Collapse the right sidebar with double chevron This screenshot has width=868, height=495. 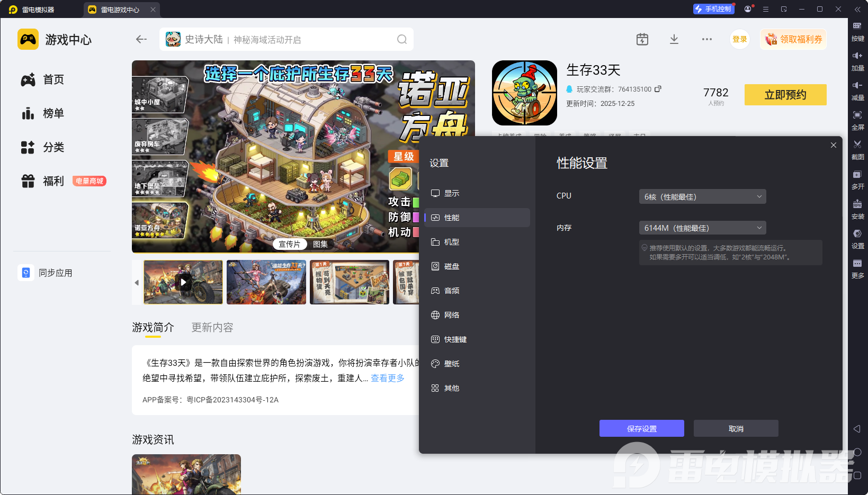[x=857, y=10]
